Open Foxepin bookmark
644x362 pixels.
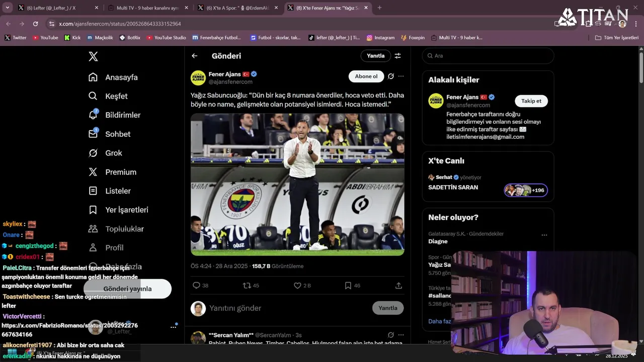413,38
